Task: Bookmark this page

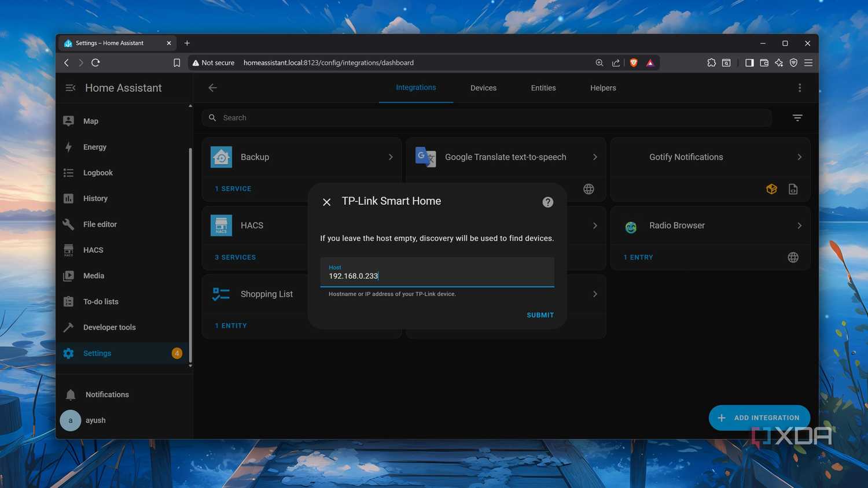Action: tap(177, 62)
